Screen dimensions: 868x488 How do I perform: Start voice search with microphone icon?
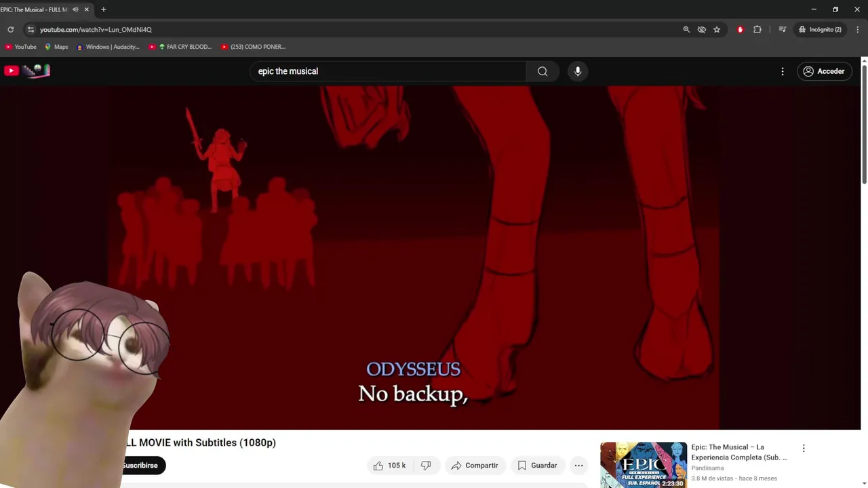pyautogui.click(x=578, y=71)
